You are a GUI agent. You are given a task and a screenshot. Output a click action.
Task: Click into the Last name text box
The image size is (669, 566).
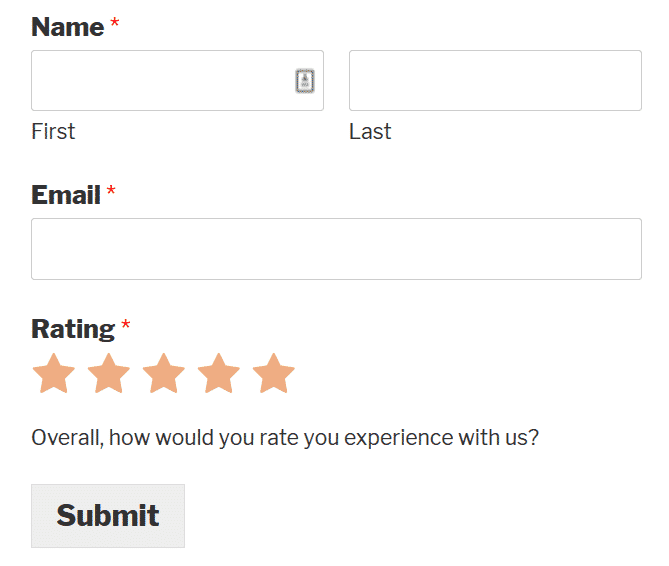point(495,81)
